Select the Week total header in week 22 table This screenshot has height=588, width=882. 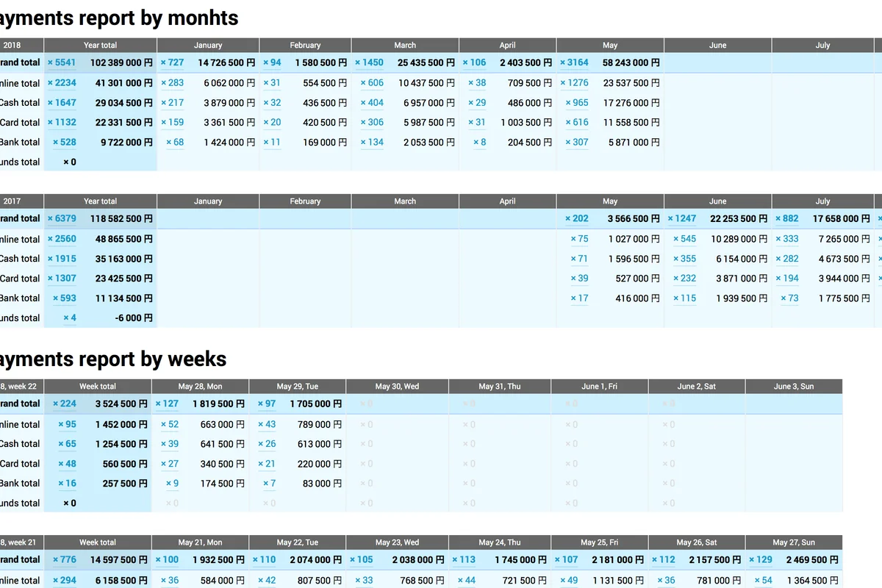click(x=97, y=386)
